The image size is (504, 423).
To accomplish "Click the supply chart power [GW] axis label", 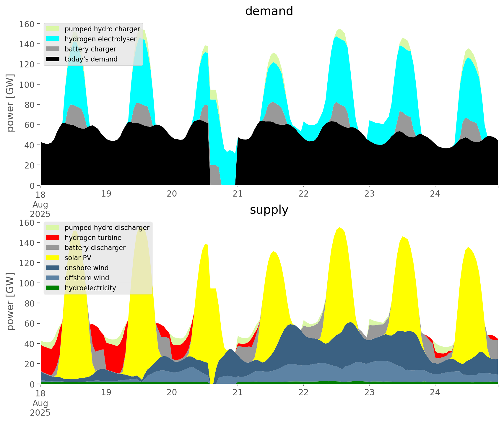I will tap(10, 302).
